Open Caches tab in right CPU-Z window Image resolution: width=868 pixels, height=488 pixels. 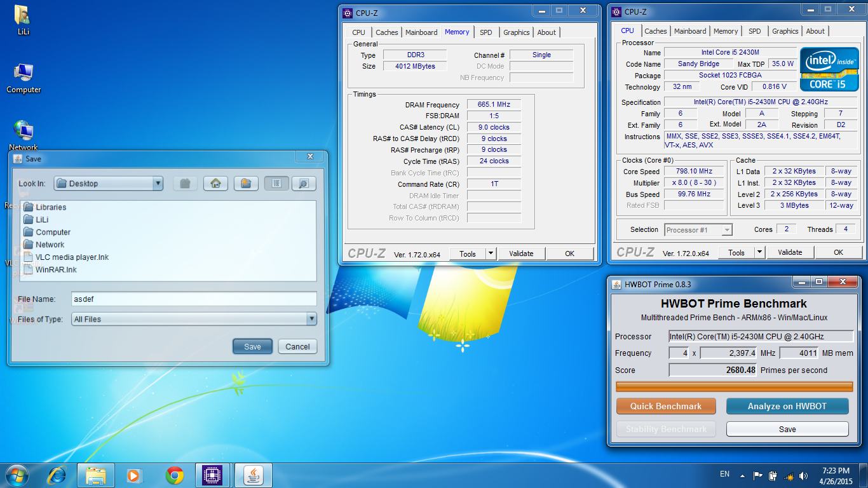pos(656,31)
